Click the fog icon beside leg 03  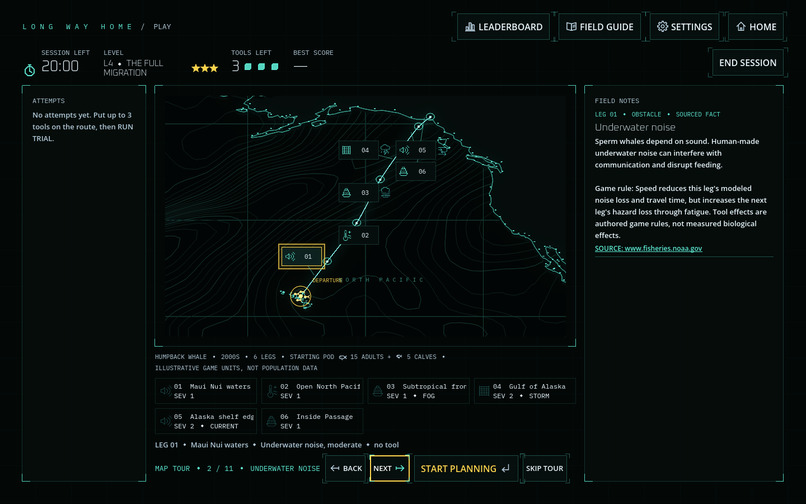pos(385,192)
